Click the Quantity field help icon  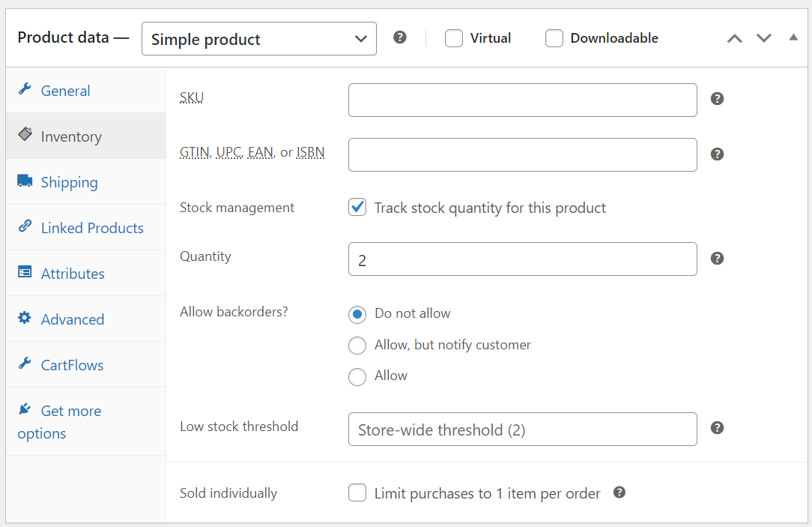pyautogui.click(x=717, y=258)
